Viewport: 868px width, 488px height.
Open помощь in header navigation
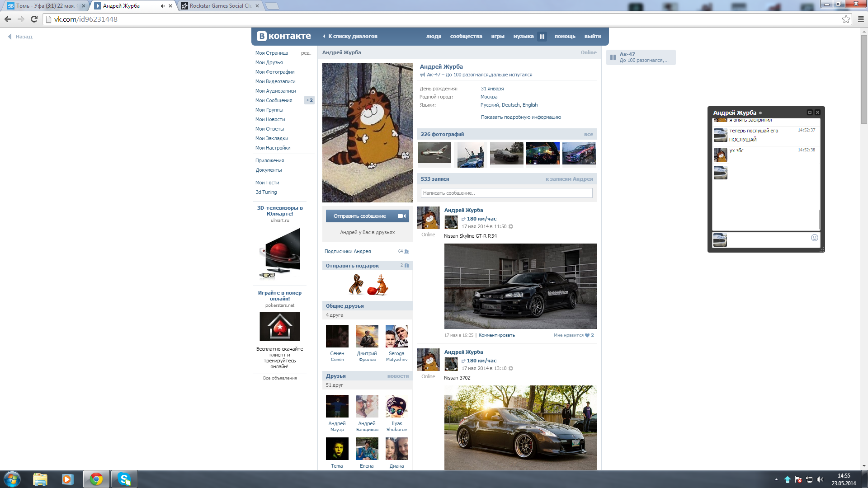565,36
